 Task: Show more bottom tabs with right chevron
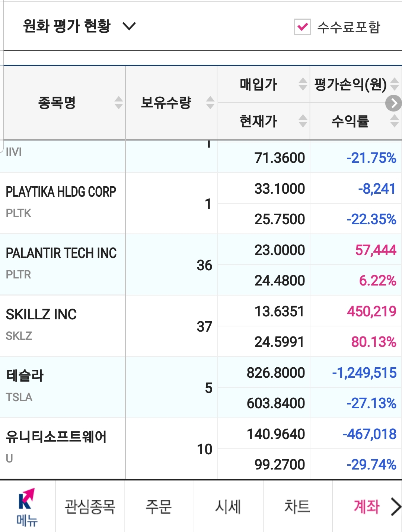(x=396, y=507)
